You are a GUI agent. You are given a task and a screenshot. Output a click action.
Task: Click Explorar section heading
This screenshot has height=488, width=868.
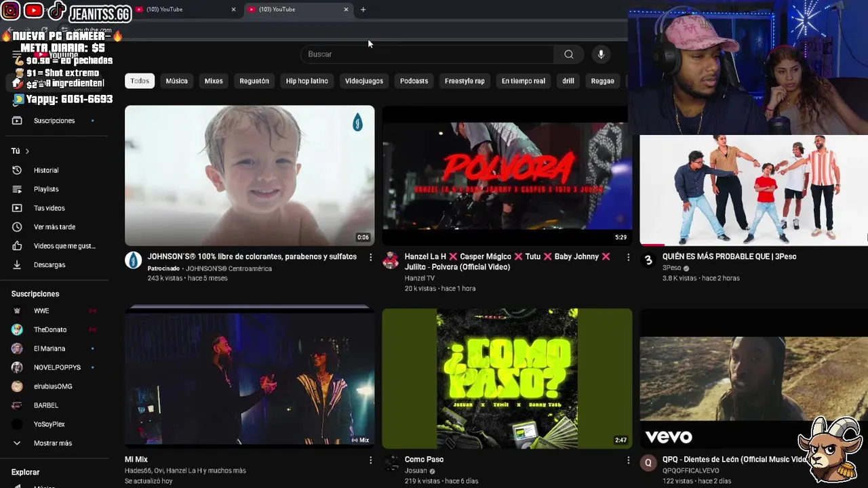(26, 472)
